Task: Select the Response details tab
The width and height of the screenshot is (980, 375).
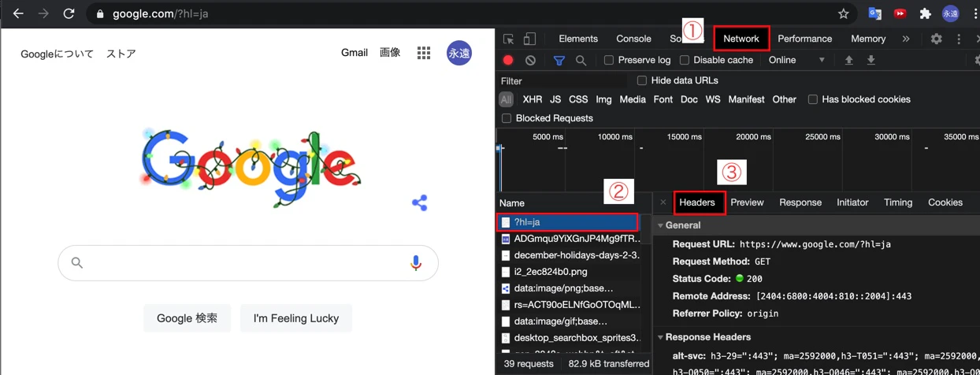Action: point(800,202)
